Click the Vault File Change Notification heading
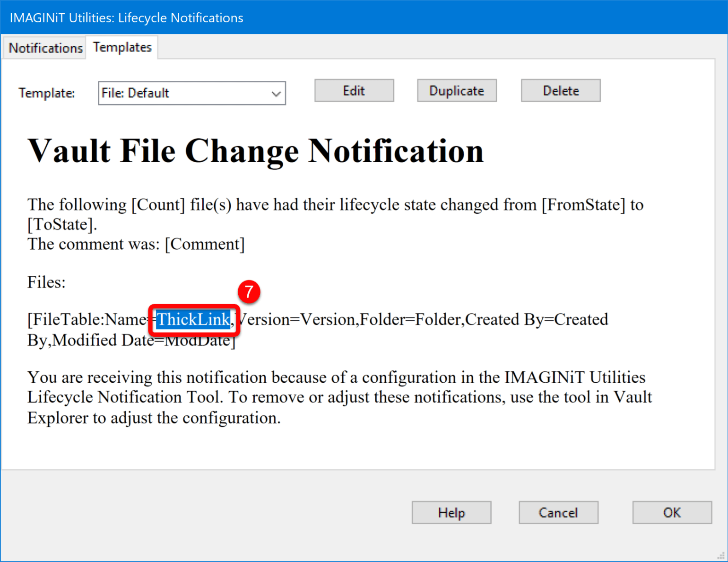 click(x=256, y=151)
